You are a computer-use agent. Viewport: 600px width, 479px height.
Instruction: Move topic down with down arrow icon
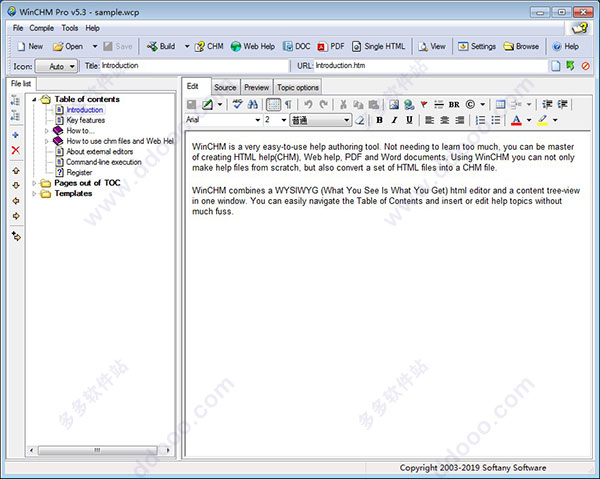point(16,186)
